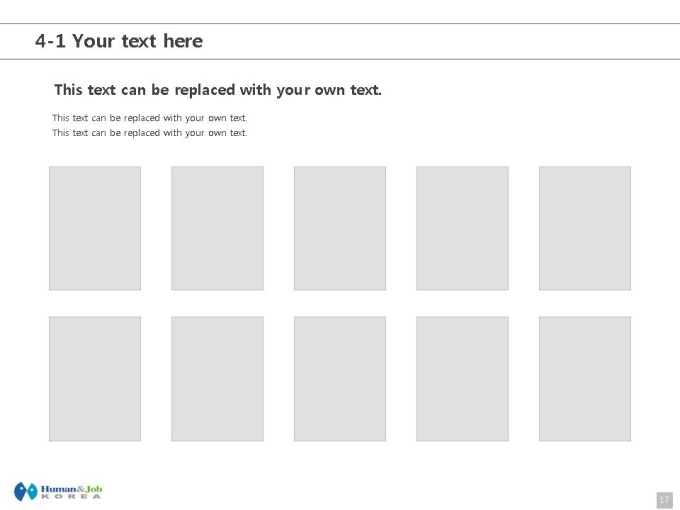Select the '4-1 Your text here' title
The width and height of the screenshot is (680, 510).
[x=119, y=41]
